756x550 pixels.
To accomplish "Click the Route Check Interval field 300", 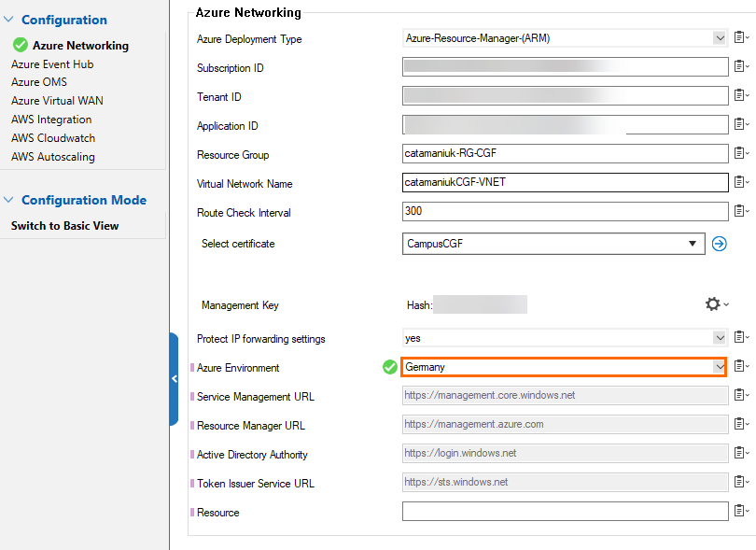I will coord(565,211).
